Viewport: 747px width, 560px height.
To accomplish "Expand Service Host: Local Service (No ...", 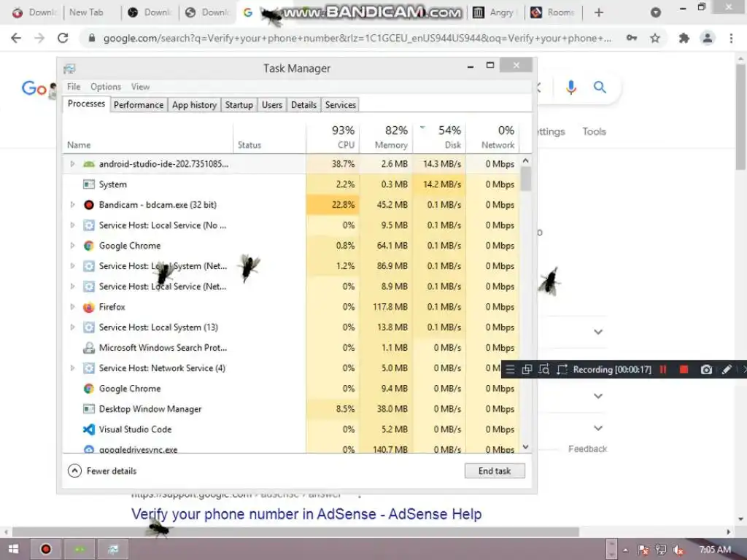I will (72, 225).
